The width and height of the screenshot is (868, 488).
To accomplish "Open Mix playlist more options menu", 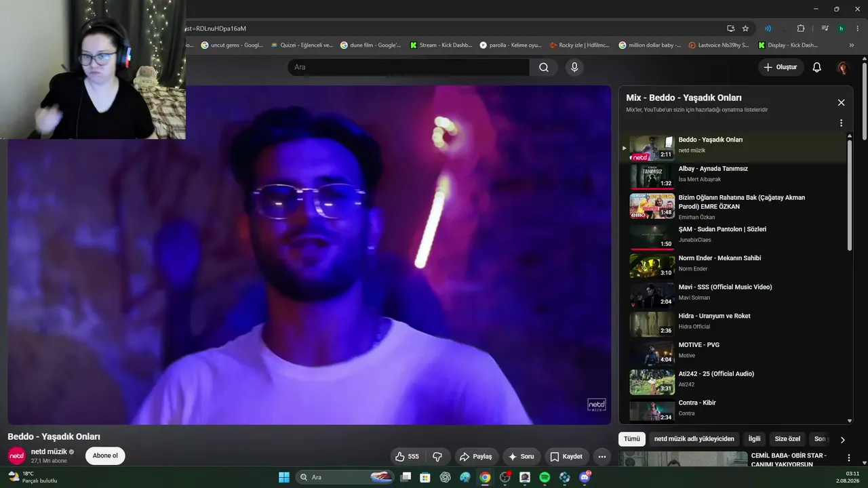I will click(841, 123).
